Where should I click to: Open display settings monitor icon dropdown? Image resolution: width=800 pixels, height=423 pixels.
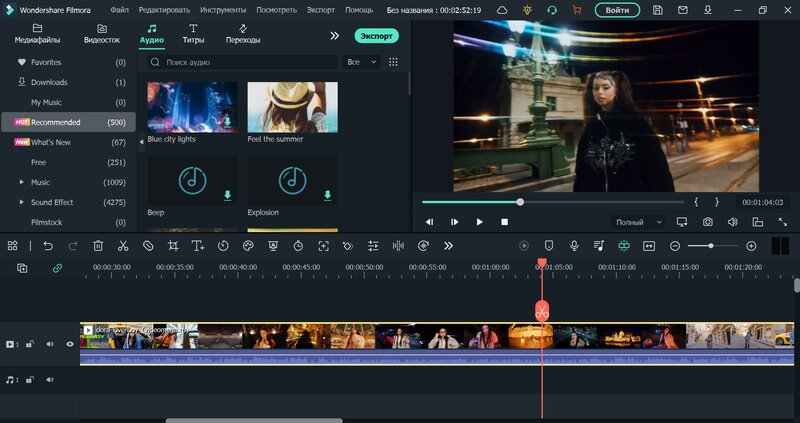(x=682, y=222)
